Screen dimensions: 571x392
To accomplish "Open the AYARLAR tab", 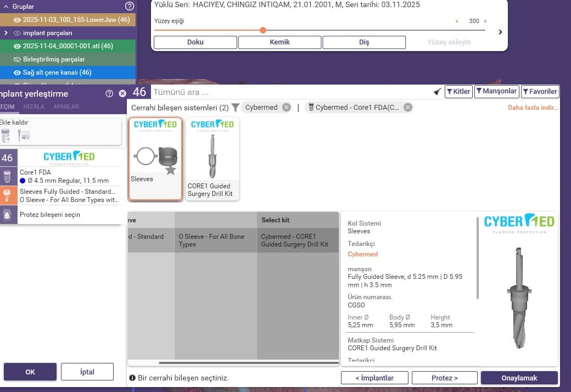I will (x=66, y=107).
